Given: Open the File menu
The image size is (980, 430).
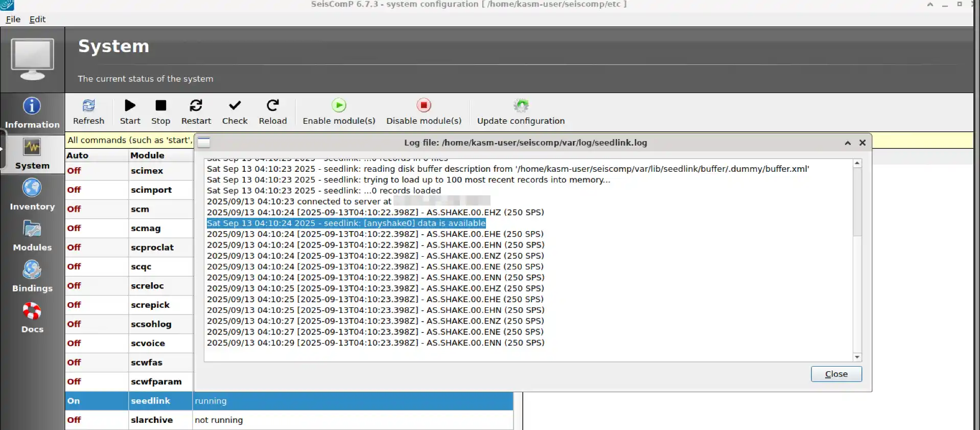Looking at the screenshot, I should click(x=13, y=19).
